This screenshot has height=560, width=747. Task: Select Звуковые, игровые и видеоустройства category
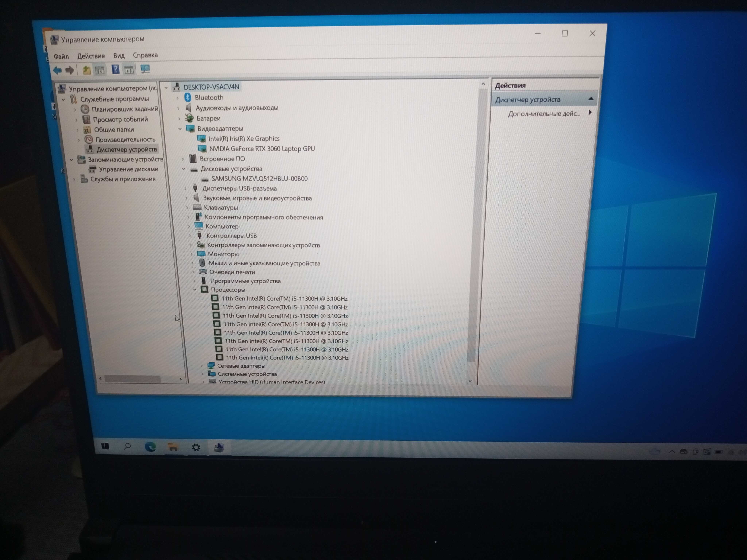257,198
